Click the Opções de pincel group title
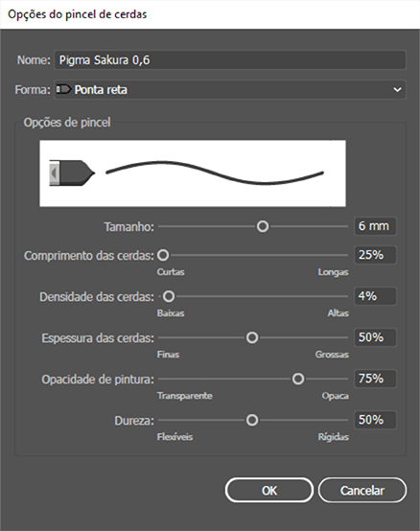The image size is (420, 531). [67, 123]
